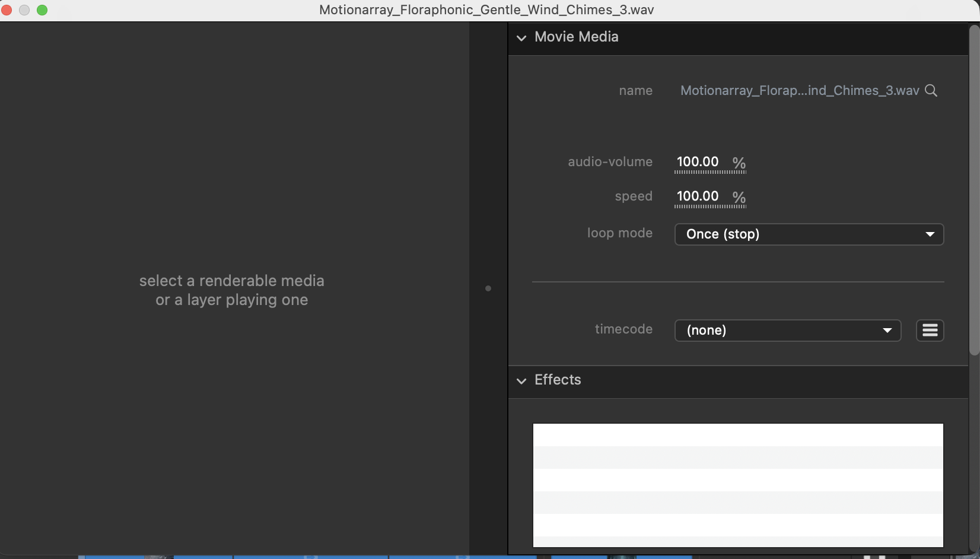
Task: Close the window with the red button
Action: [7, 10]
